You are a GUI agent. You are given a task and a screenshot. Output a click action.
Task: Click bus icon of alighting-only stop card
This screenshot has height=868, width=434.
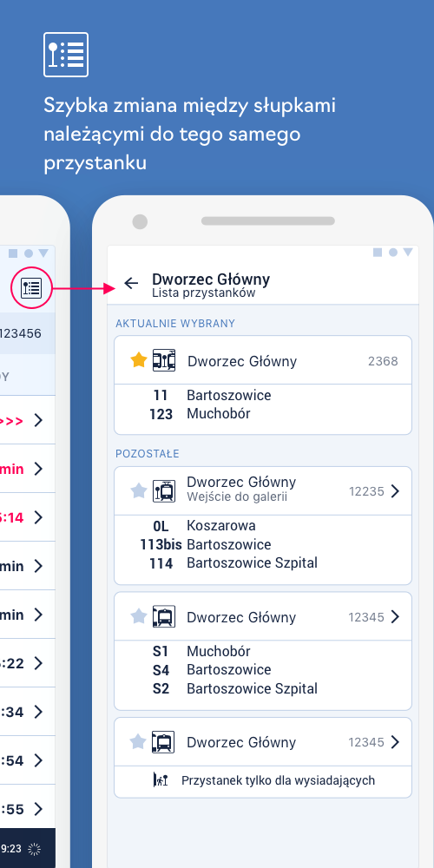(164, 742)
